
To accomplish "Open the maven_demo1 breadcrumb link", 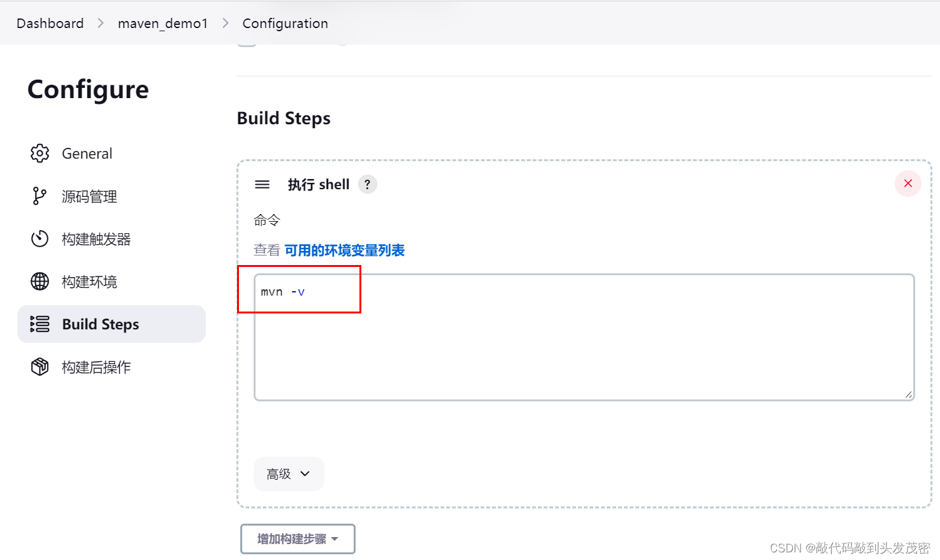I will pos(163,24).
